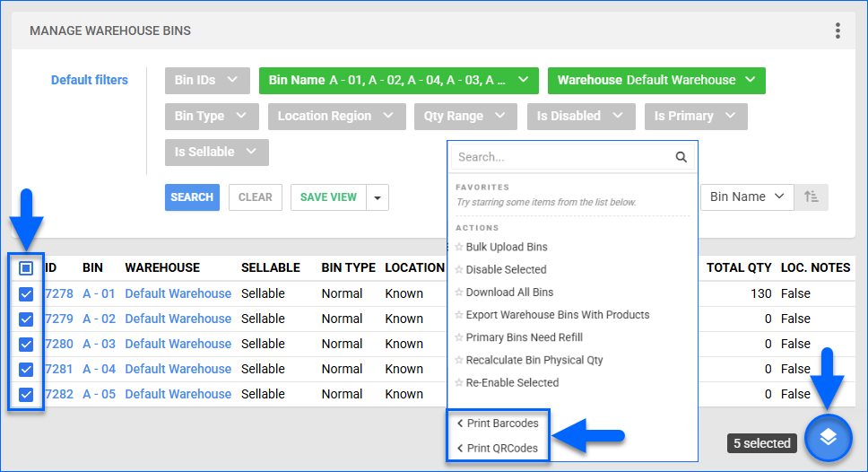Viewport: 868px width, 472px height.
Task: Click the magnifier icon in search box
Action: pyautogui.click(x=681, y=157)
